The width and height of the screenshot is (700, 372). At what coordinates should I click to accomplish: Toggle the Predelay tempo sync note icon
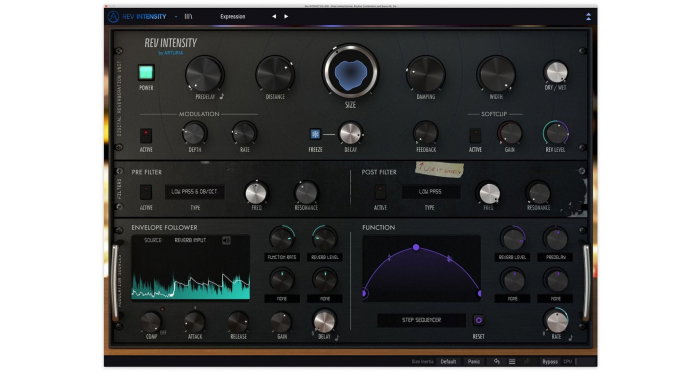click(221, 96)
